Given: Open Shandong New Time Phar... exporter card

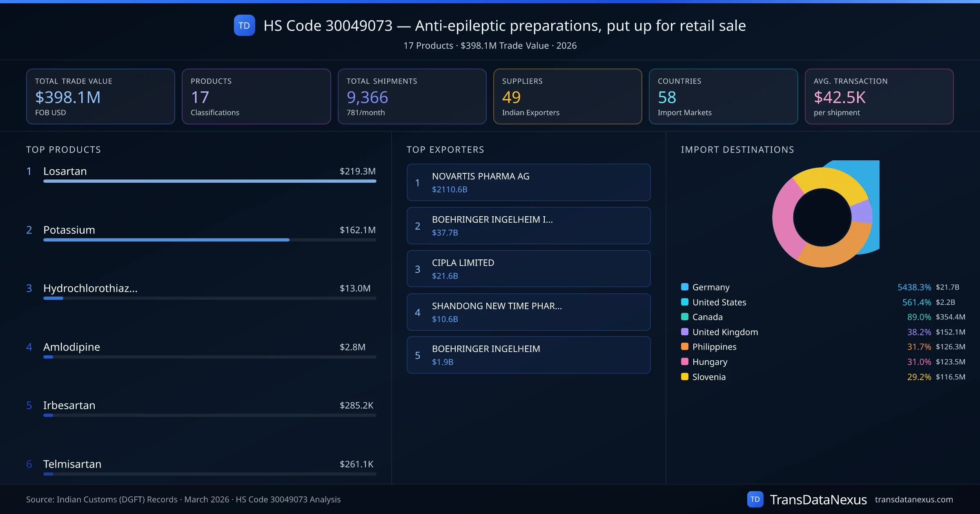Looking at the screenshot, I should (x=528, y=312).
